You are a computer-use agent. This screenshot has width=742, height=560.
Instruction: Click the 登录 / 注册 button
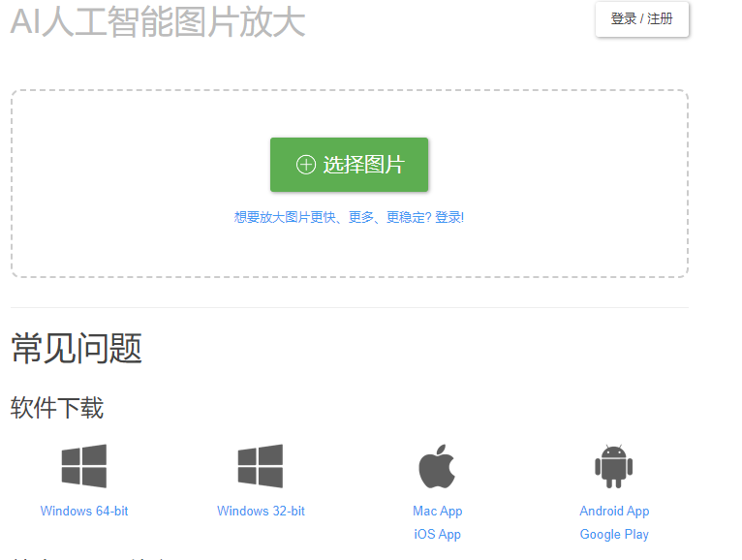pyautogui.click(x=641, y=18)
